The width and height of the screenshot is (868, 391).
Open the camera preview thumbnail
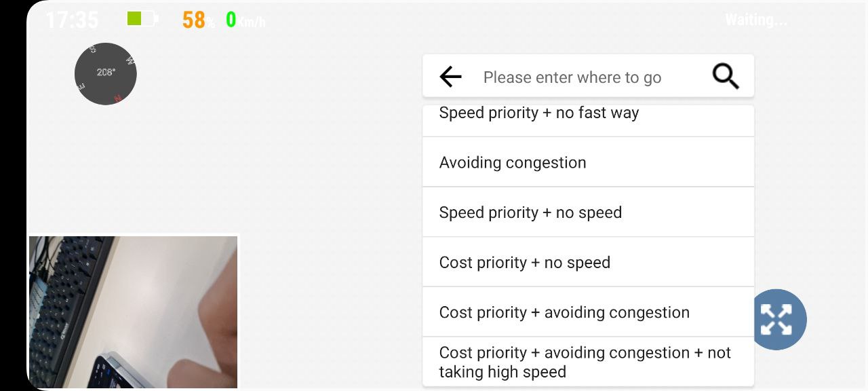point(133,312)
